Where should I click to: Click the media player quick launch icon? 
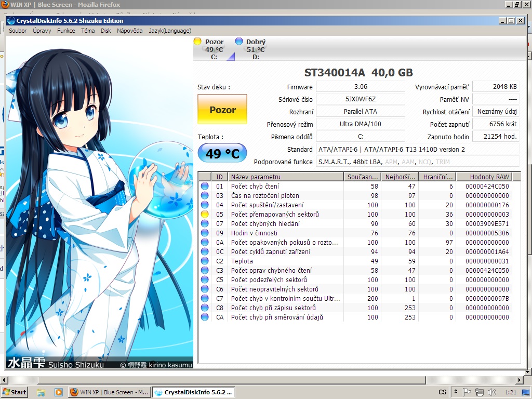tap(58, 393)
